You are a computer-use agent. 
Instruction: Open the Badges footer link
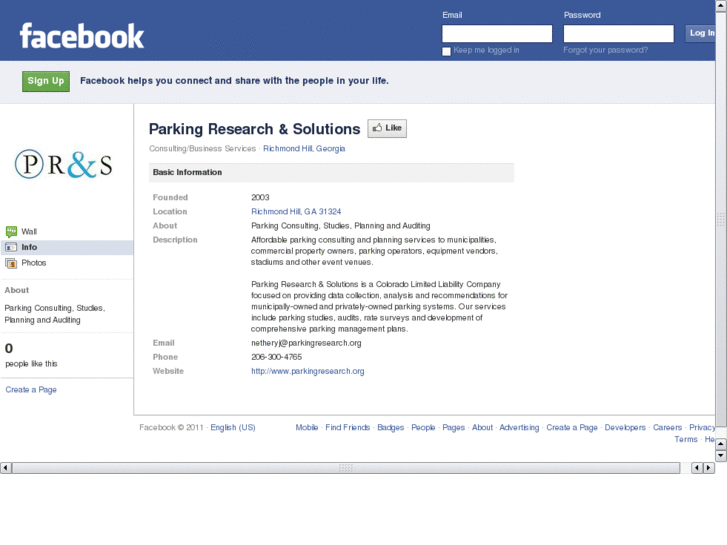pyautogui.click(x=390, y=427)
